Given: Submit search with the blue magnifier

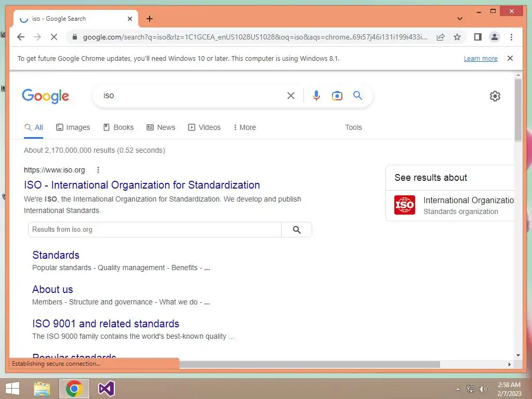Looking at the screenshot, I should [x=357, y=96].
